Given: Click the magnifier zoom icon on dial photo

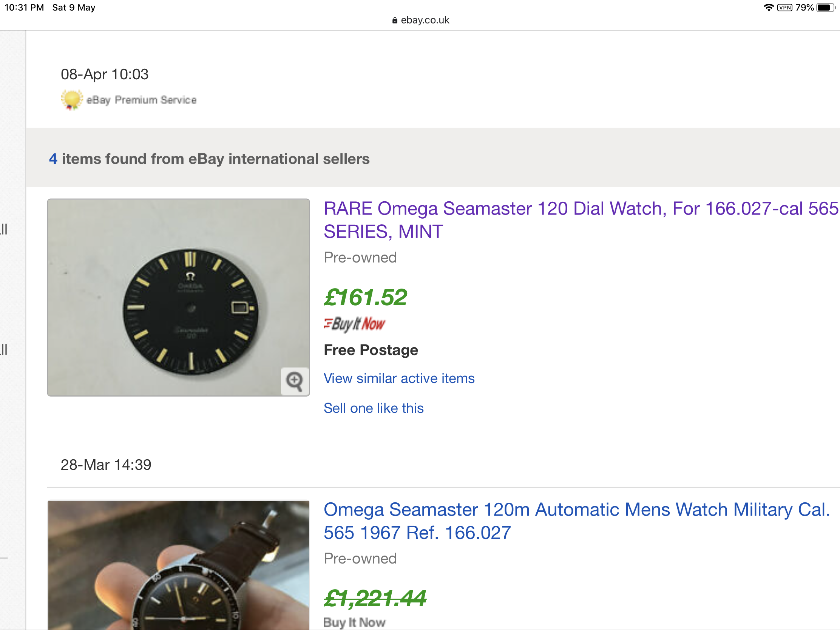Looking at the screenshot, I should 295,381.
